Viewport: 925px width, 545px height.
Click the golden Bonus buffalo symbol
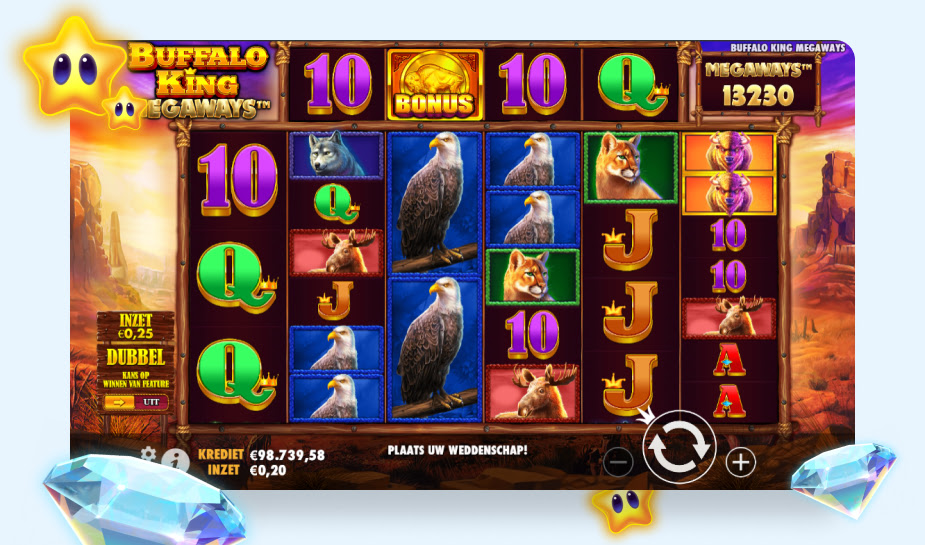(x=435, y=85)
